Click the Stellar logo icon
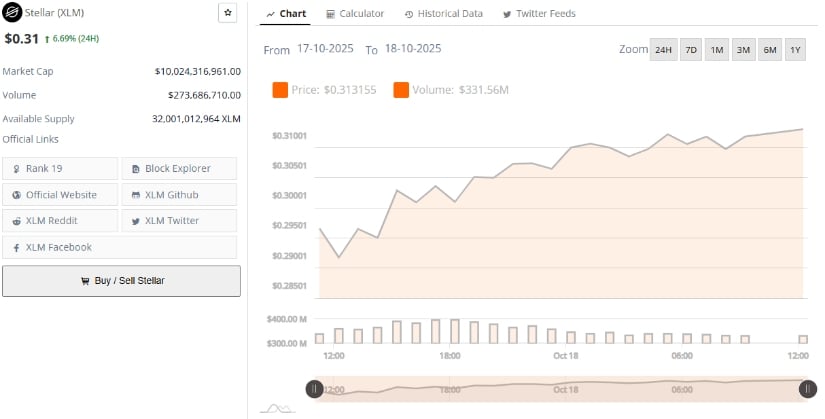Screen dimensions: 825x419 coord(13,13)
